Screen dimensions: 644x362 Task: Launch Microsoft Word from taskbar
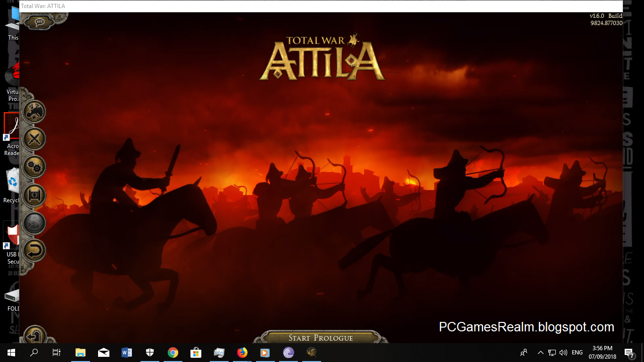(x=127, y=353)
